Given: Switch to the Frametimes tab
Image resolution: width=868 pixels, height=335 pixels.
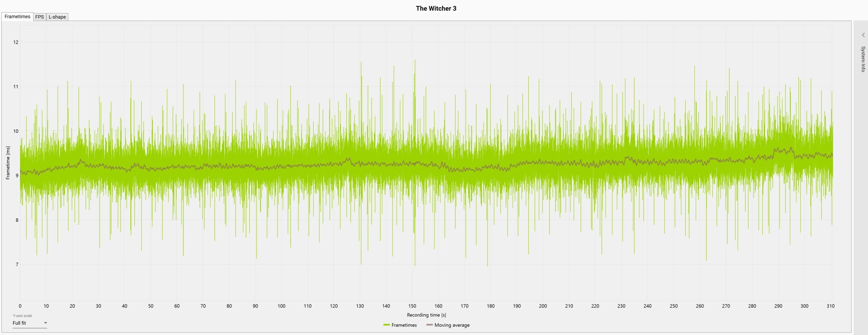Looking at the screenshot, I should (17, 17).
